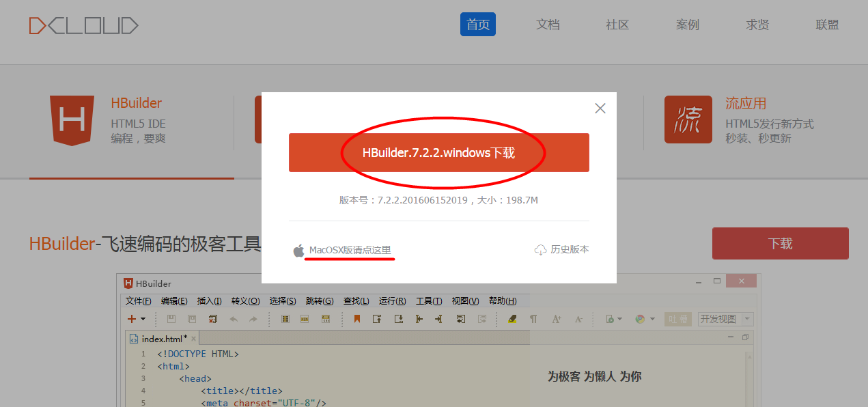The width and height of the screenshot is (868, 407).
Task: Open 查找(L) menu in HBuilder window
Action: click(356, 301)
